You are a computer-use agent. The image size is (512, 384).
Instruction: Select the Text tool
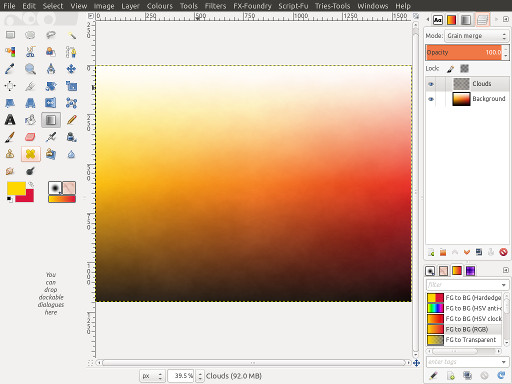coord(10,120)
